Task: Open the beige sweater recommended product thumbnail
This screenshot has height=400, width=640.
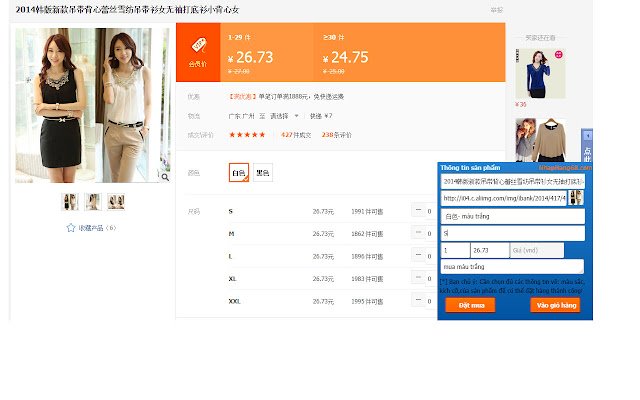Action: point(540,140)
